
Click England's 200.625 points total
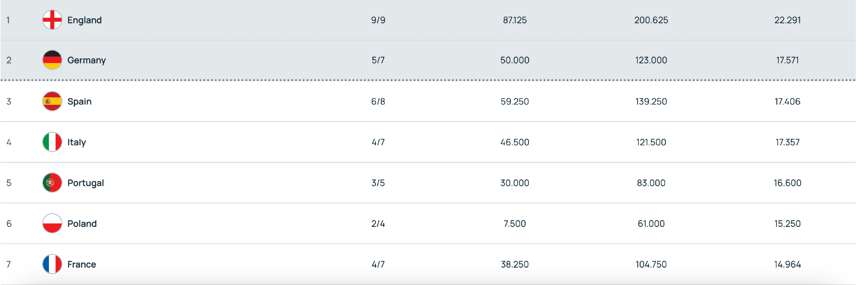click(x=651, y=20)
